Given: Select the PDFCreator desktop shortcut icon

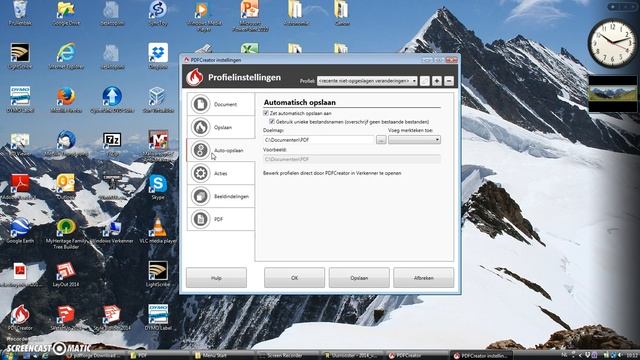Looking at the screenshot, I should (x=20, y=318).
